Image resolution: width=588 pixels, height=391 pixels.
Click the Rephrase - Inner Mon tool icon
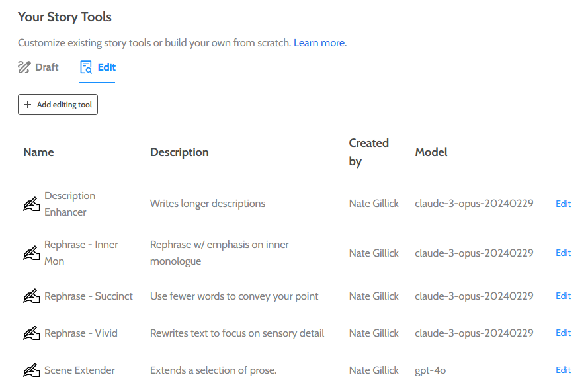[32, 253]
